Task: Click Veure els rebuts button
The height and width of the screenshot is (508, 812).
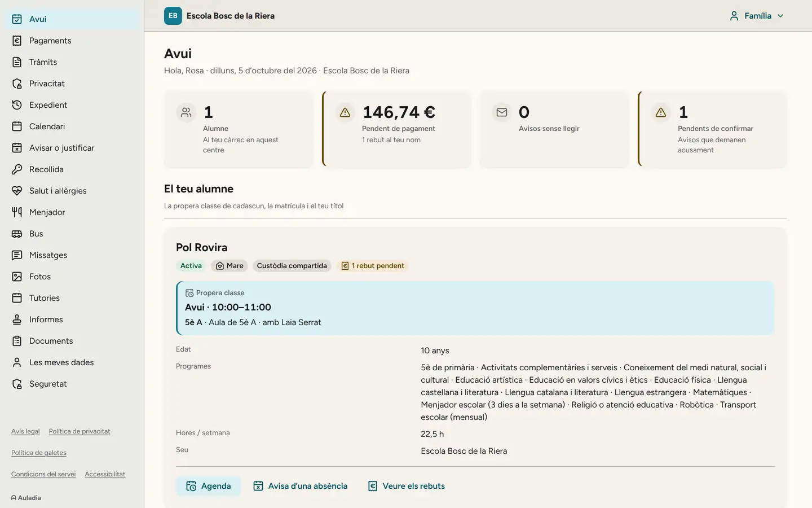Action: point(407,486)
